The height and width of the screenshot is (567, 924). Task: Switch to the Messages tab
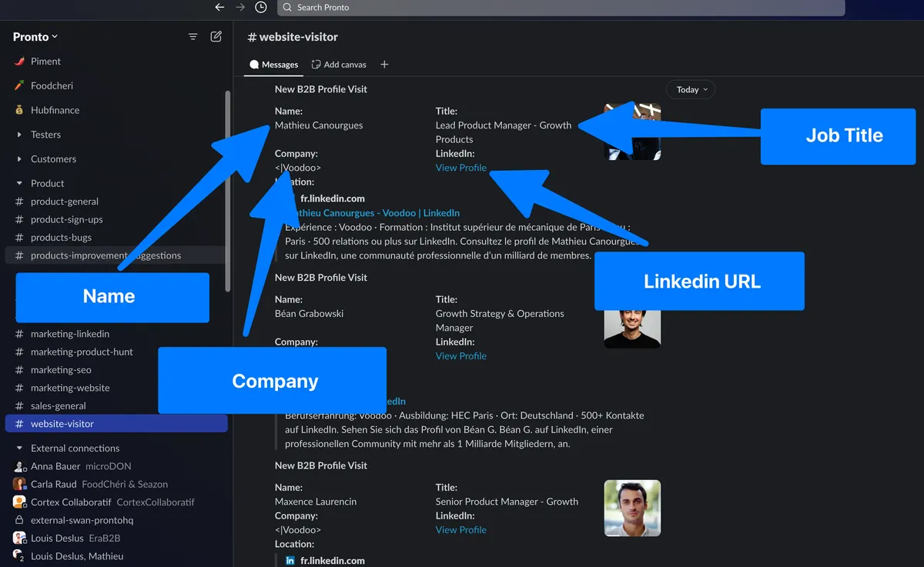click(273, 65)
